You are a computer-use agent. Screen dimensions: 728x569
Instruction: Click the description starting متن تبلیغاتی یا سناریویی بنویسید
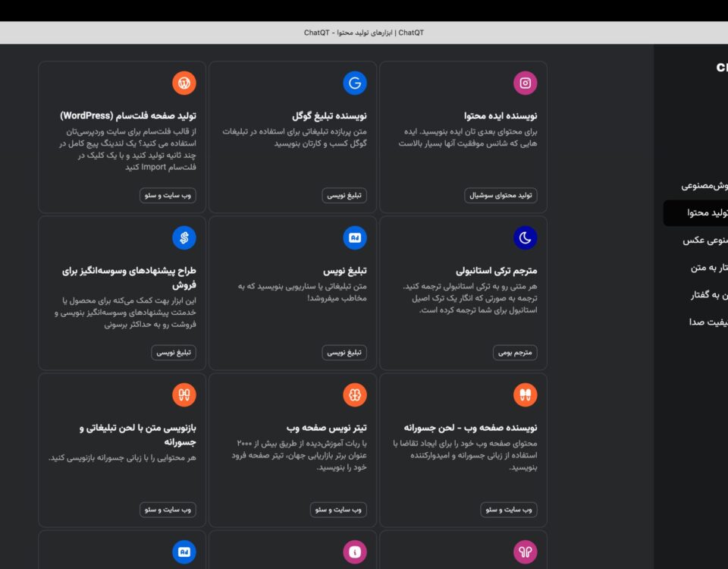pos(303,292)
